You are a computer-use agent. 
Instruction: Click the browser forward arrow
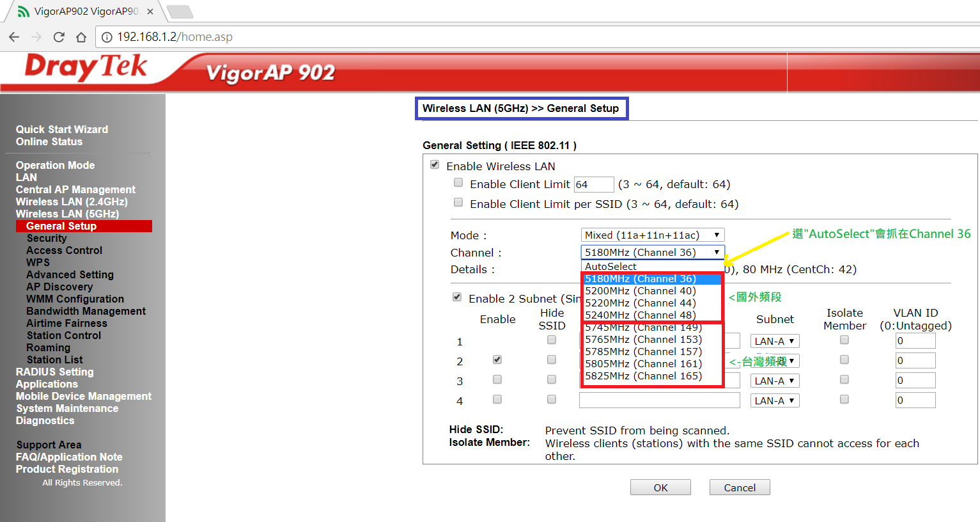[x=36, y=37]
